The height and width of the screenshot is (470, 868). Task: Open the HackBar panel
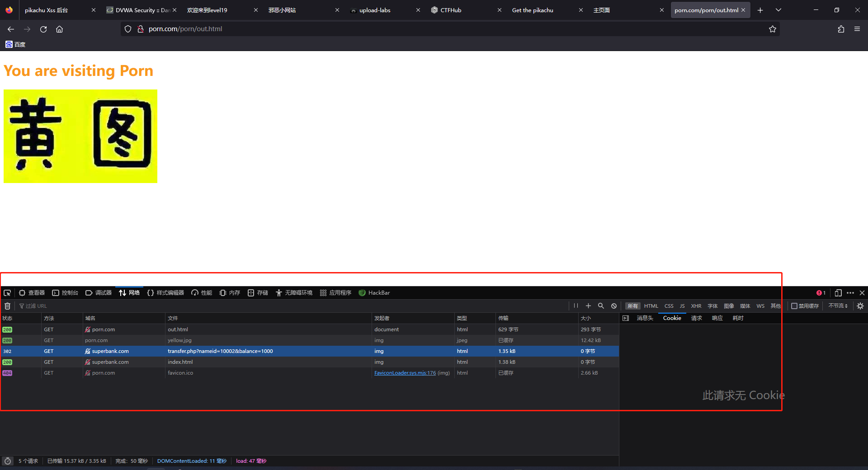(374, 293)
